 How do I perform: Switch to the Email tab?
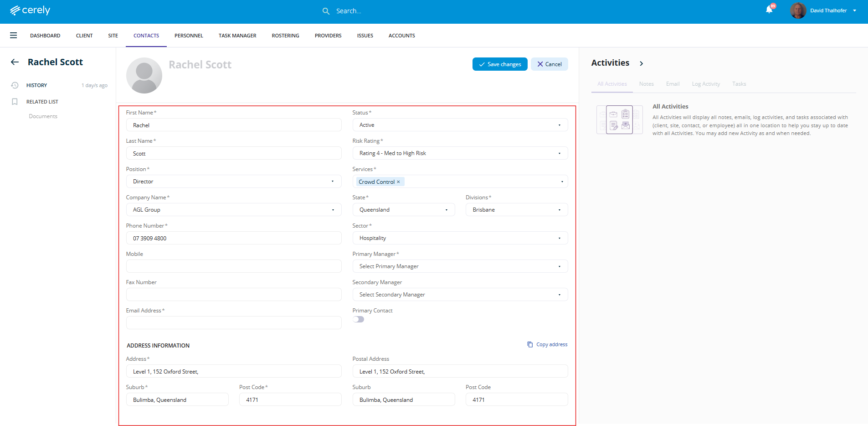point(673,84)
